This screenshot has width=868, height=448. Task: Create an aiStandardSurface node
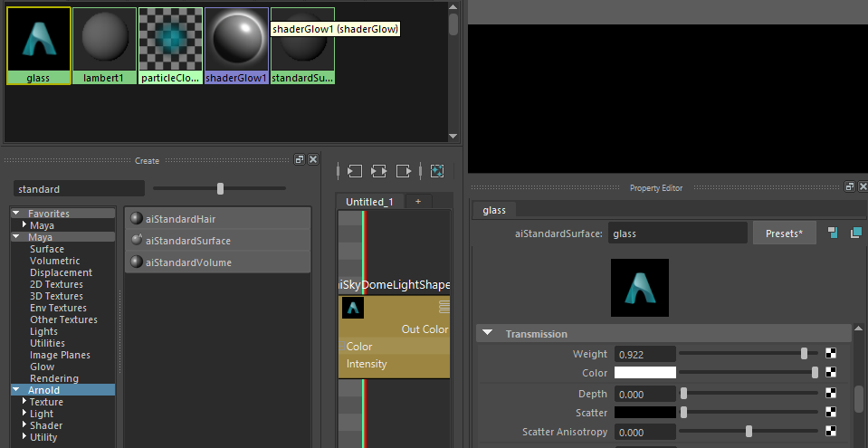(187, 241)
